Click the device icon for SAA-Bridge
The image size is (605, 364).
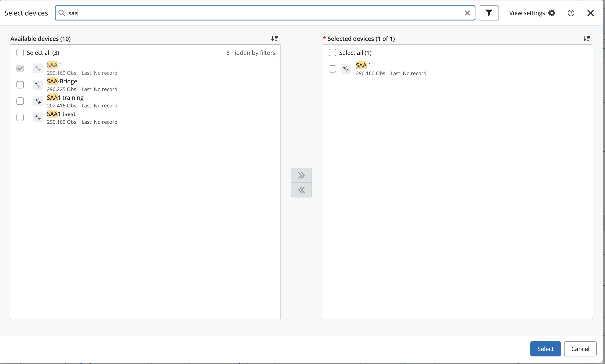[38, 85]
